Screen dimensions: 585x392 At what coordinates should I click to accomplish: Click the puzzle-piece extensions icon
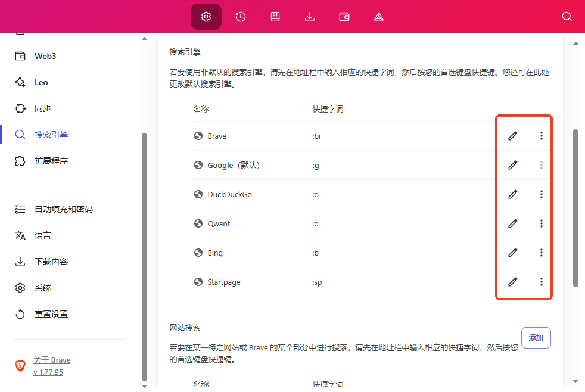pyautogui.click(x=20, y=161)
